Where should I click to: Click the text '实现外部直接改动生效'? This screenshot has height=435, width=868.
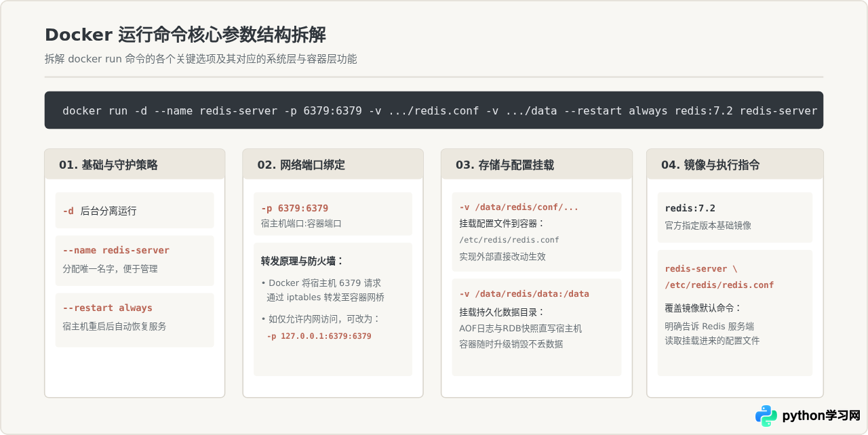[x=502, y=257]
